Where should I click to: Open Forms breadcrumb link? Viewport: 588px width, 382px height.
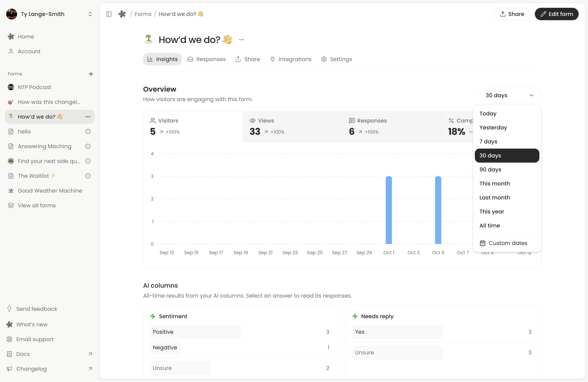click(143, 14)
